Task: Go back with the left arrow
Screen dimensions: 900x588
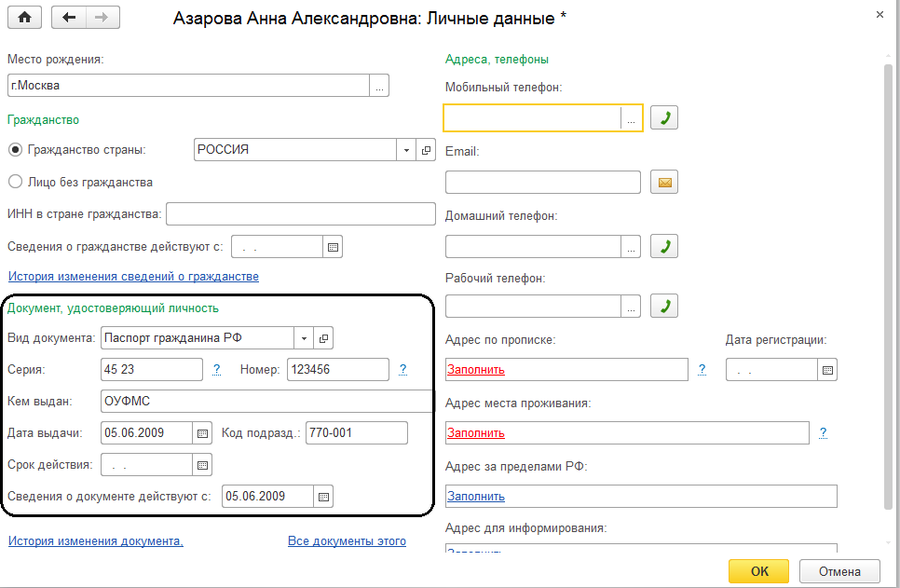Action: tap(69, 18)
